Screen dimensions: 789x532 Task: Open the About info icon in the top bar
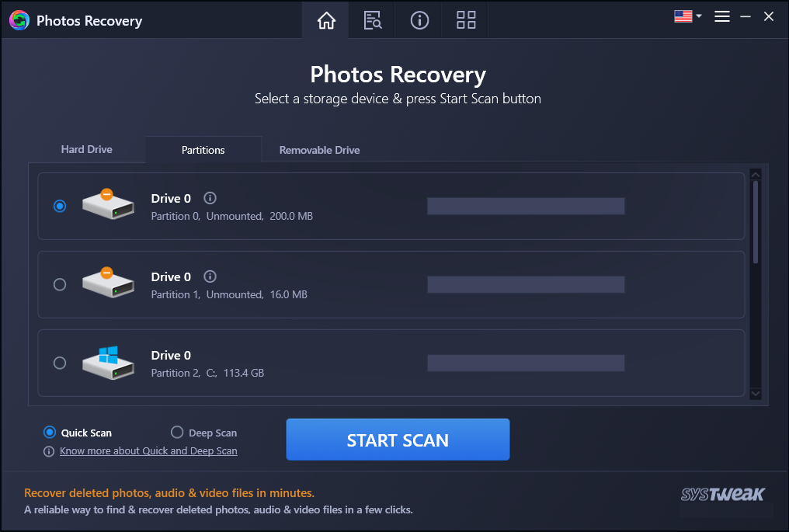(x=419, y=21)
